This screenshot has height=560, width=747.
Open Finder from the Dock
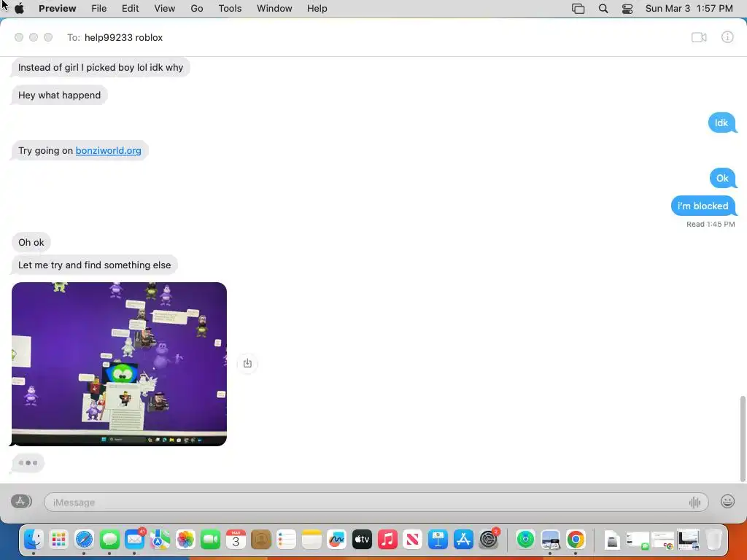(x=34, y=540)
